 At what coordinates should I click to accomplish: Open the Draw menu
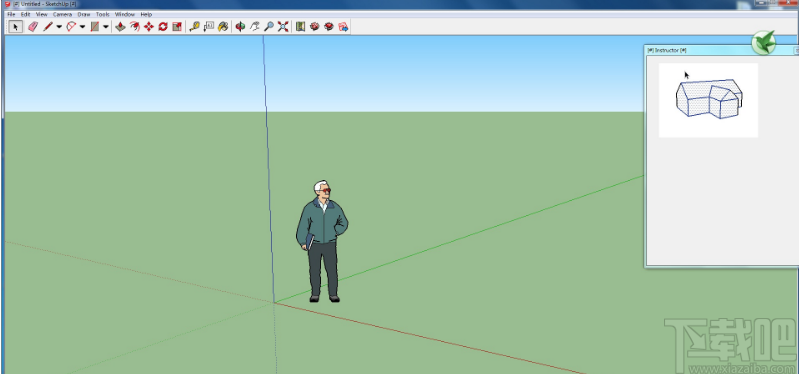(x=84, y=15)
